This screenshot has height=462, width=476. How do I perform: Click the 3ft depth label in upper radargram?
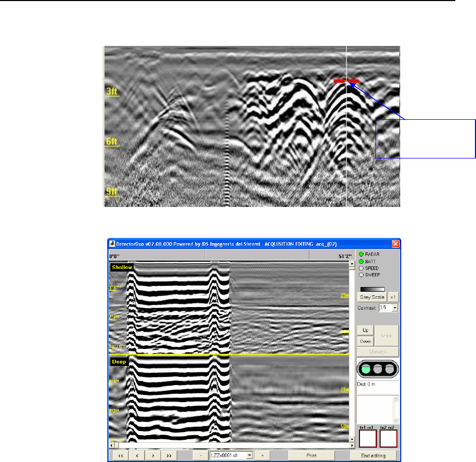tap(112, 91)
